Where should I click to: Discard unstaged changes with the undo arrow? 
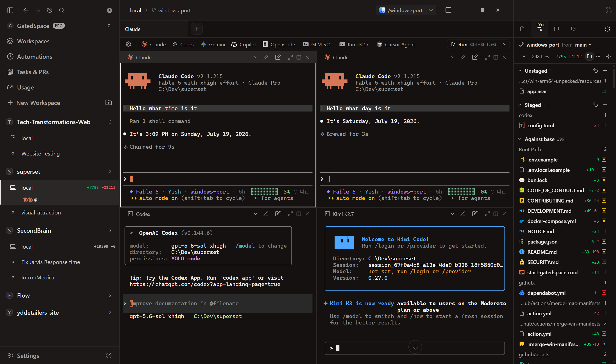click(x=595, y=71)
